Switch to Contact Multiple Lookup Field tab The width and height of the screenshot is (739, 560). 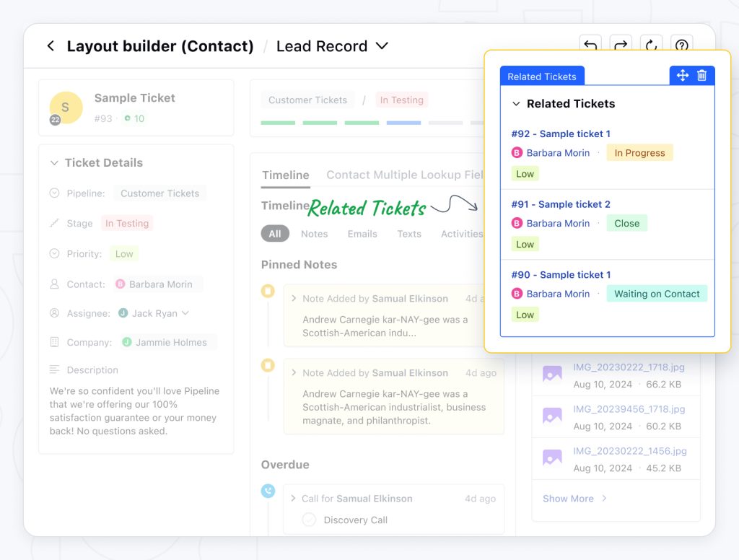pyautogui.click(x=404, y=175)
